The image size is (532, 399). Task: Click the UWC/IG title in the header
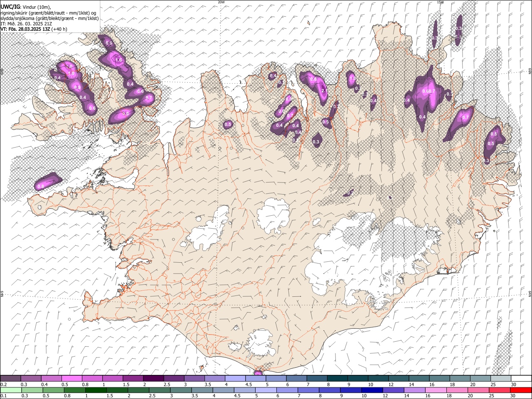pyautogui.click(x=10, y=7)
